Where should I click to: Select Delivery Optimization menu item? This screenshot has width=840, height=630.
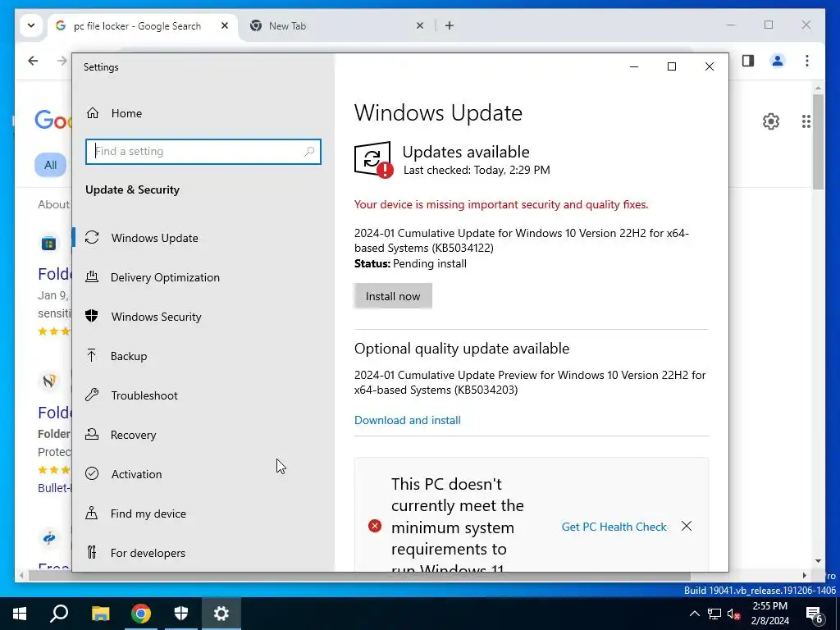[165, 277]
